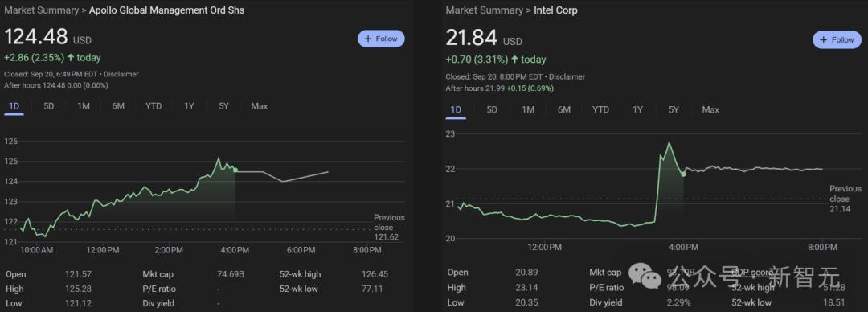Screen dimensions: 868x312
Task: Switch Apollo chart to 1M view
Action: 84,106
